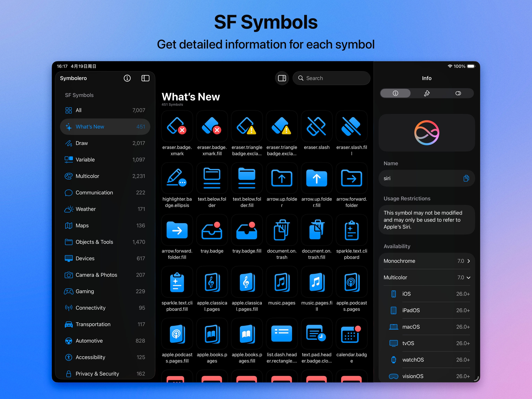Open the Maps category
532x399 pixels.
point(105,225)
